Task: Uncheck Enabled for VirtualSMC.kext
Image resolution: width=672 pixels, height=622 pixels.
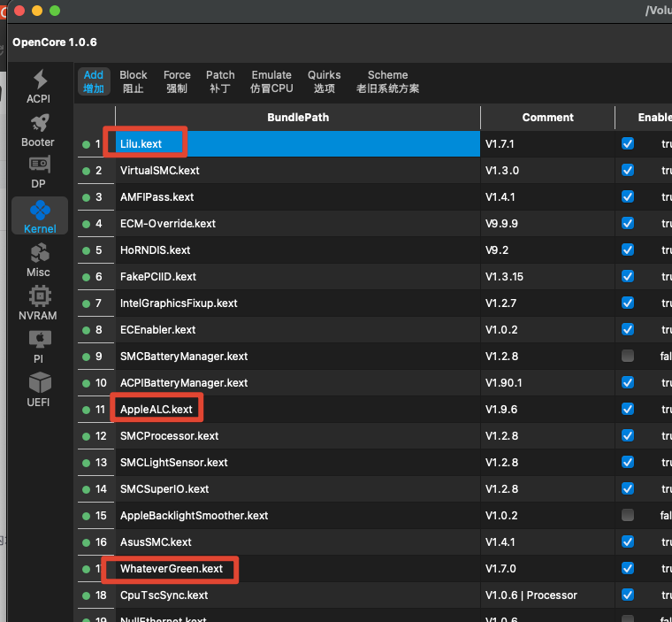Action: tap(628, 170)
